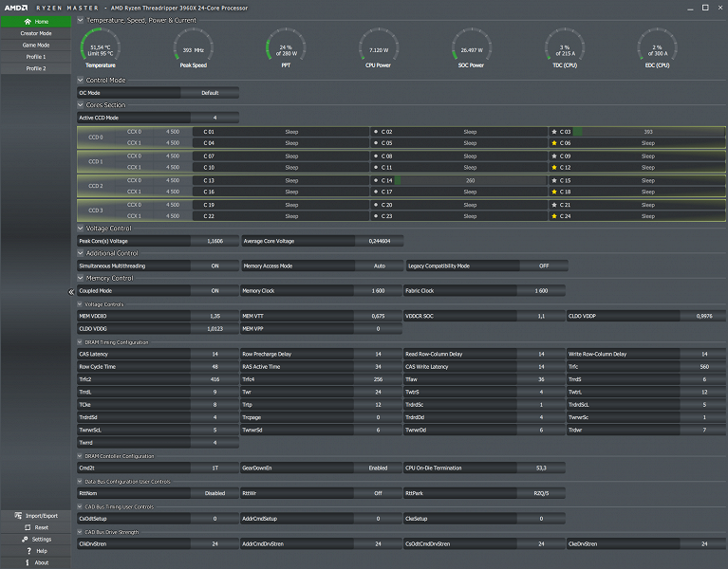Collapse the Voltage Controls subsection

[x=80, y=304]
